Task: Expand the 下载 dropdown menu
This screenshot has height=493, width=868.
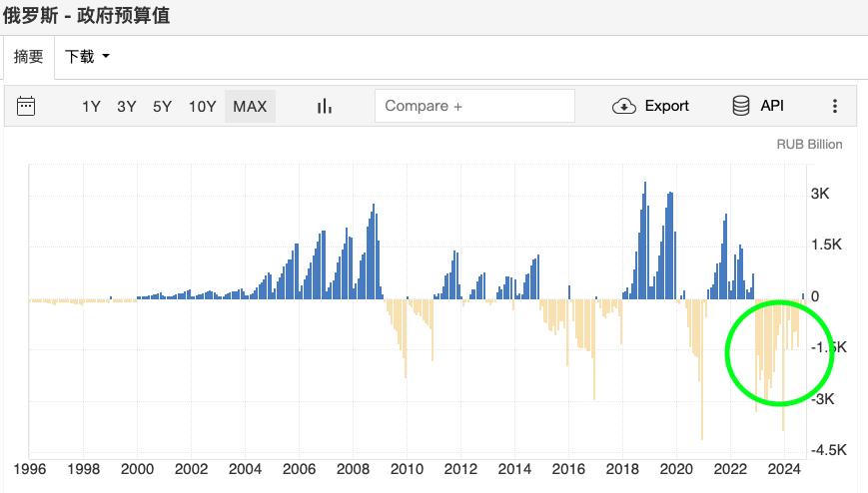Action: [x=87, y=57]
